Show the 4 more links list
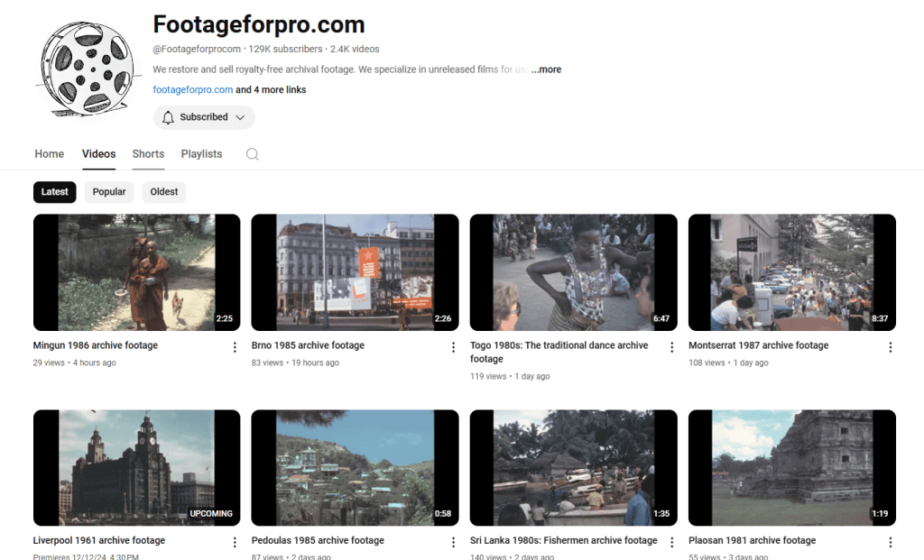Image resolution: width=924 pixels, height=560 pixels. (x=271, y=90)
